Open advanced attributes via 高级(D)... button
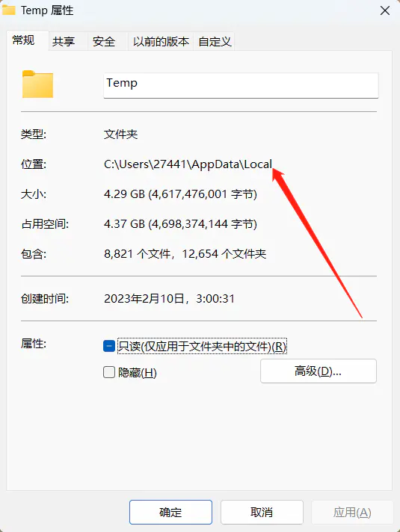Screen dimensions: 400x532 (319, 371)
